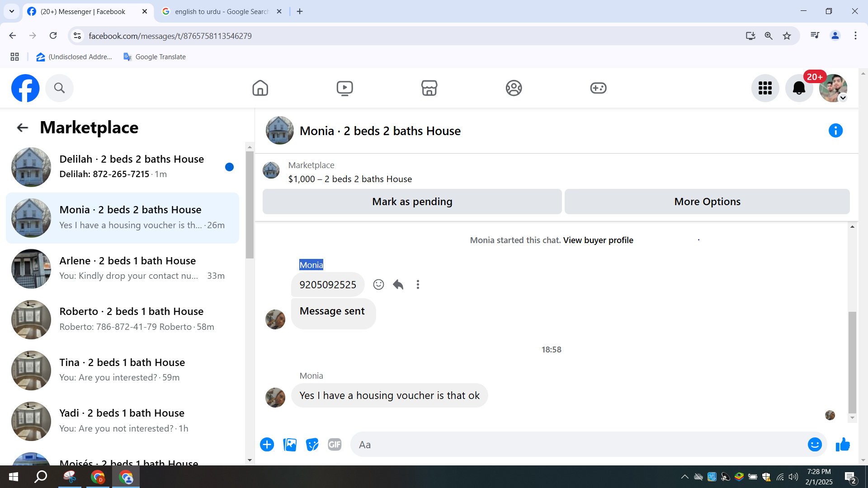Open the View buyer profile link

pos(598,240)
